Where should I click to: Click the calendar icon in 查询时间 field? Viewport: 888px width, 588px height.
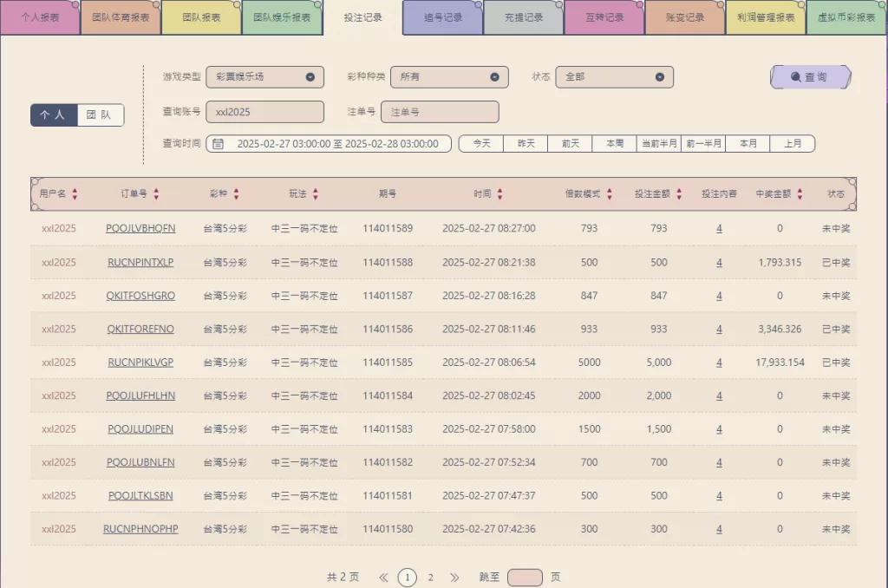[218, 144]
